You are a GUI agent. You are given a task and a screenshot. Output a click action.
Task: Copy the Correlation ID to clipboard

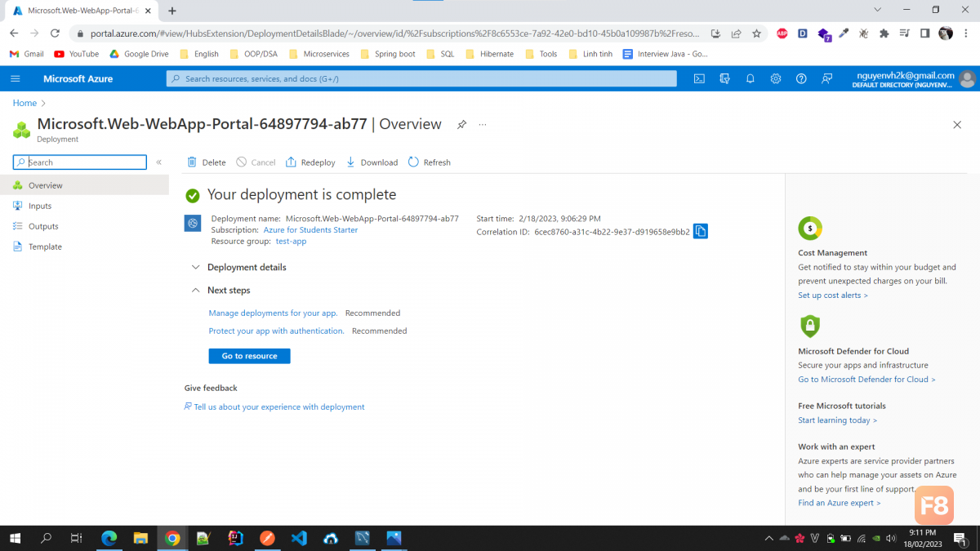700,231
